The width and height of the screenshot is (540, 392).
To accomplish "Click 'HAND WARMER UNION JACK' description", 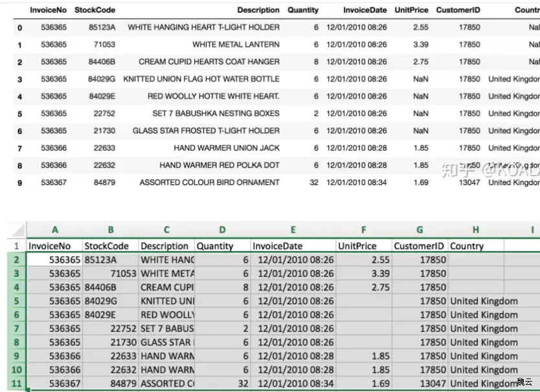I will pyautogui.click(x=227, y=147).
